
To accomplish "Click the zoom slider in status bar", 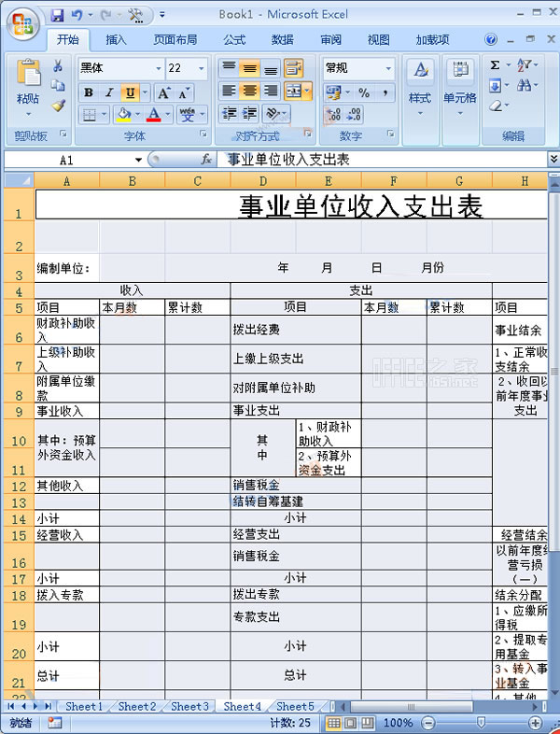I will 481,723.
